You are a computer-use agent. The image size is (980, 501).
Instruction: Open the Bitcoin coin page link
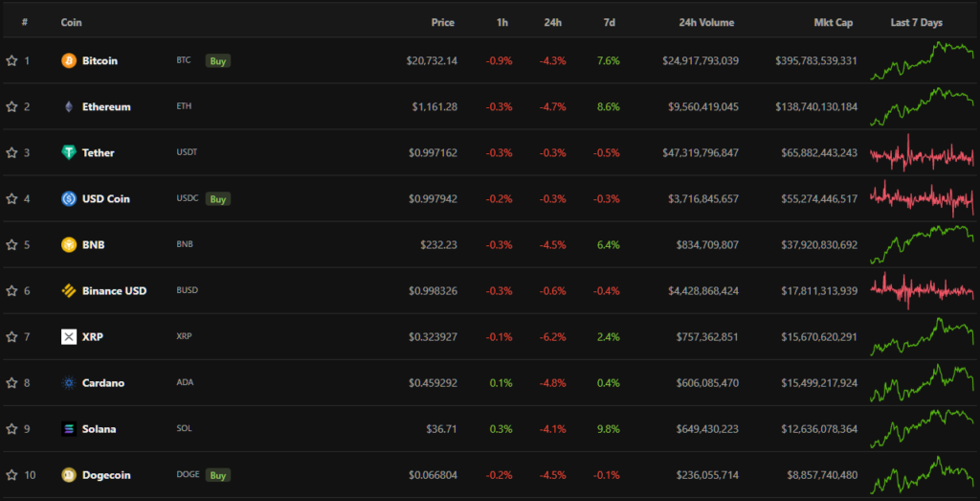(100, 60)
